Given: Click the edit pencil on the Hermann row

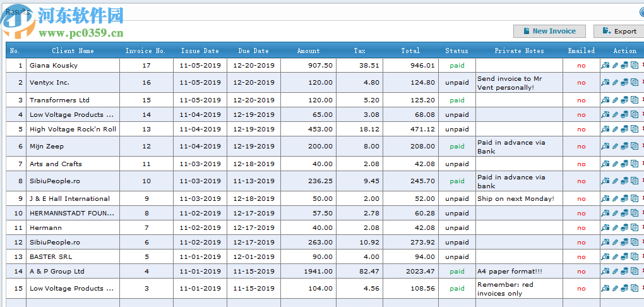Looking at the screenshot, I should [615, 227].
